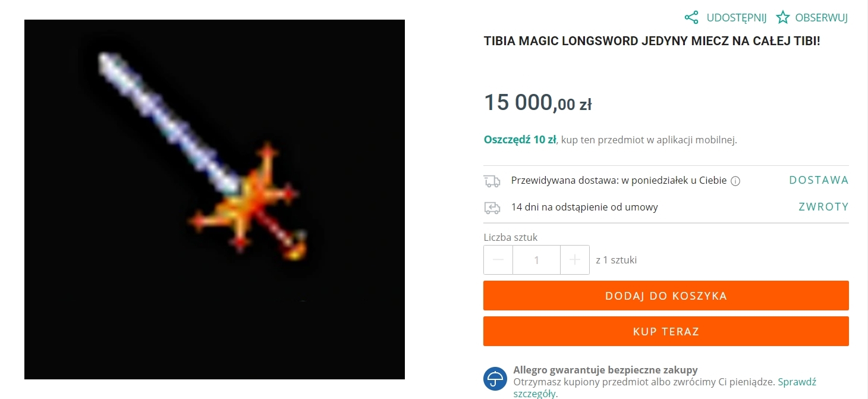Click the share icon next to UDOSTĘPNIJ
The height and width of the screenshot is (399, 868).
691,17
